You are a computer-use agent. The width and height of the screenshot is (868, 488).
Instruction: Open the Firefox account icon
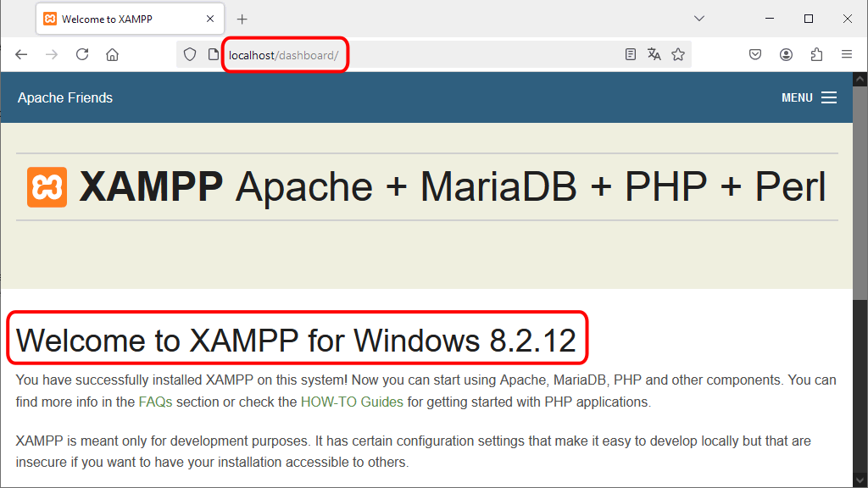point(786,54)
